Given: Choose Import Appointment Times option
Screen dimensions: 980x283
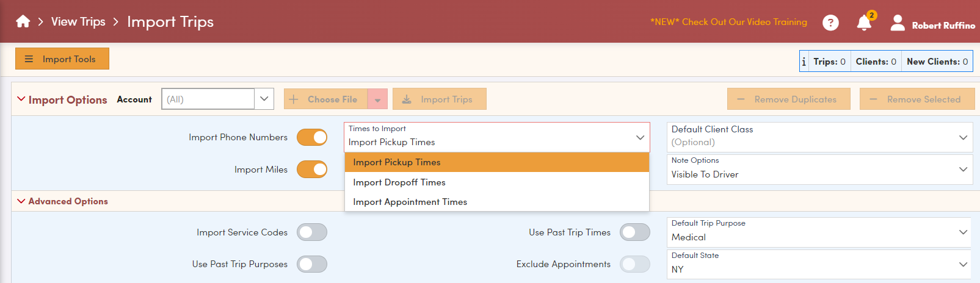Looking at the screenshot, I should [410, 202].
